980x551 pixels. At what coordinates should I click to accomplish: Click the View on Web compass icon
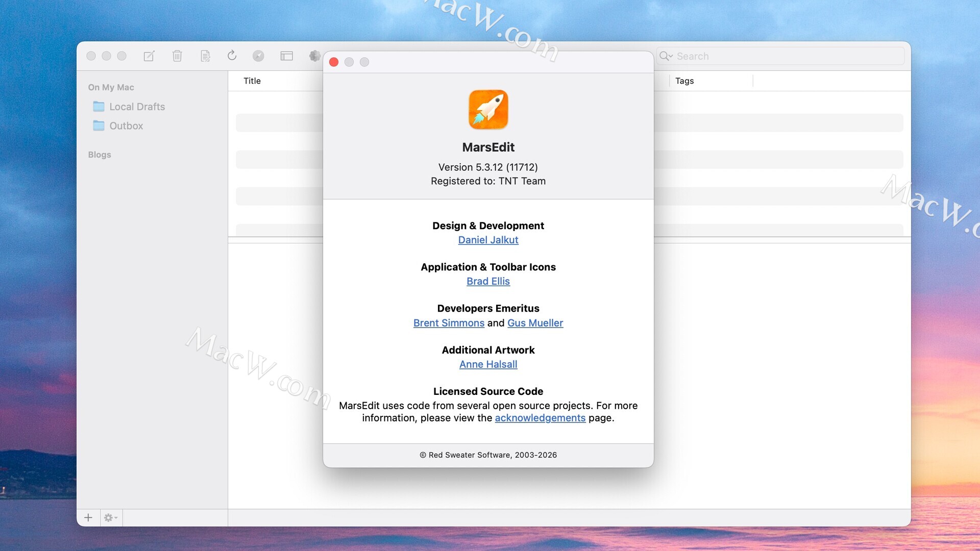[x=258, y=56]
